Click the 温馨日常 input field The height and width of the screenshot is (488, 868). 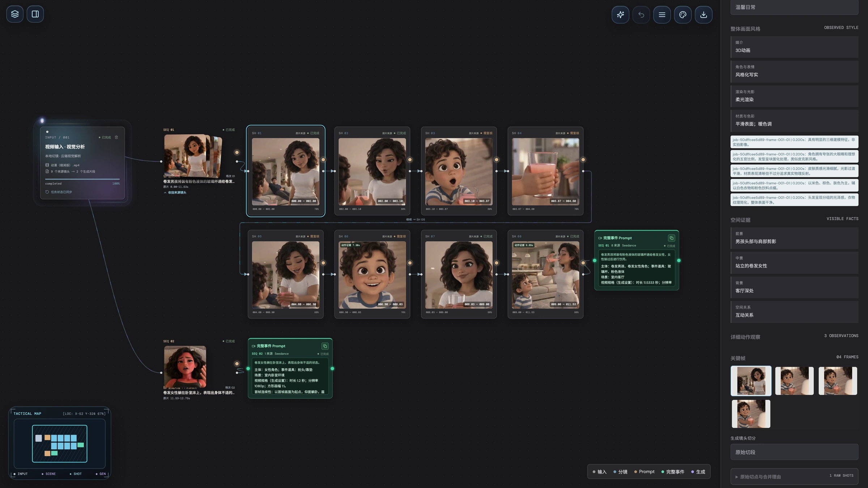pyautogui.click(x=794, y=7)
